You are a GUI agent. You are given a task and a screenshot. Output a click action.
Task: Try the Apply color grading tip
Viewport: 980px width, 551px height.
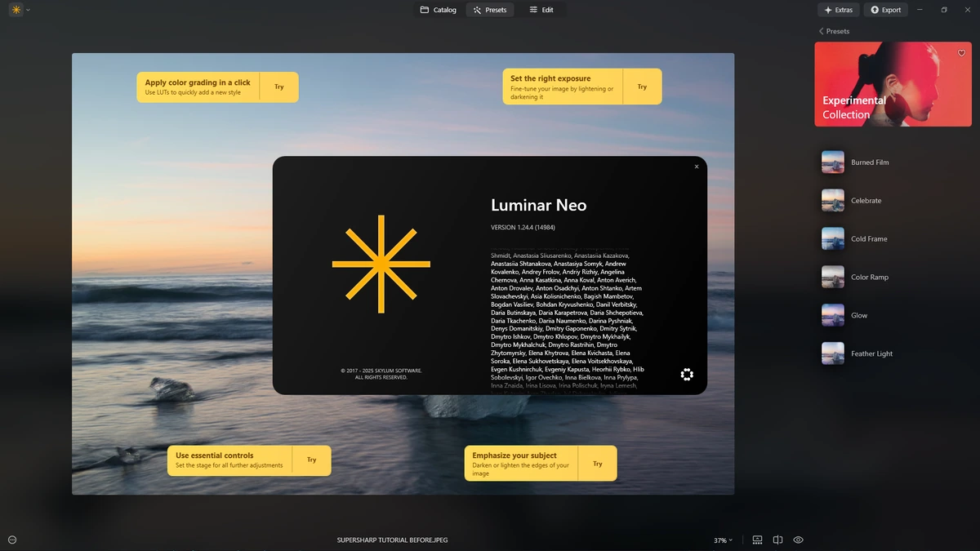click(279, 87)
